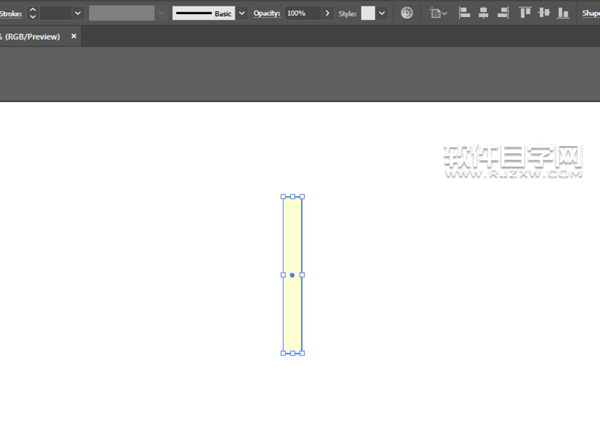Close the (RGB/Preview) document tab
Screen dimensions: 600x424
tap(74, 36)
